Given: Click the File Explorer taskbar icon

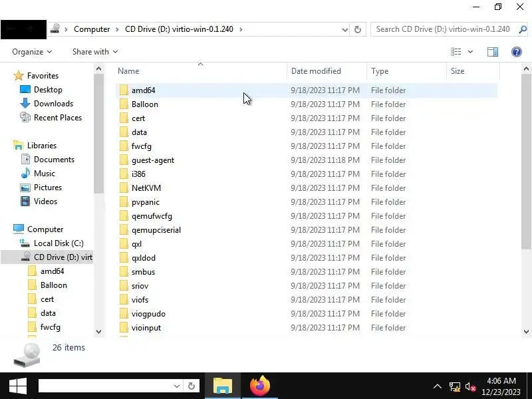Looking at the screenshot, I should (223, 386).
